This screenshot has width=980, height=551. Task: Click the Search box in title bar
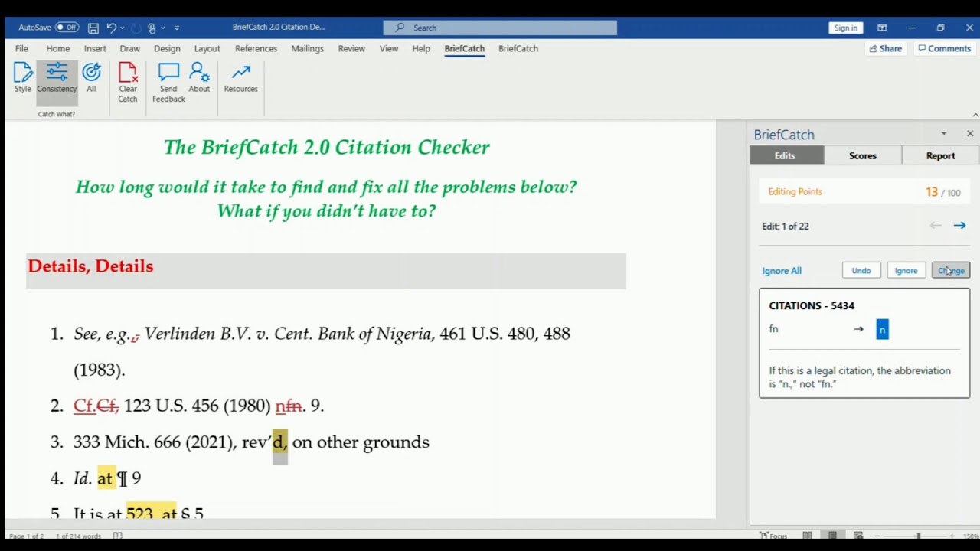tap(500, 28)
